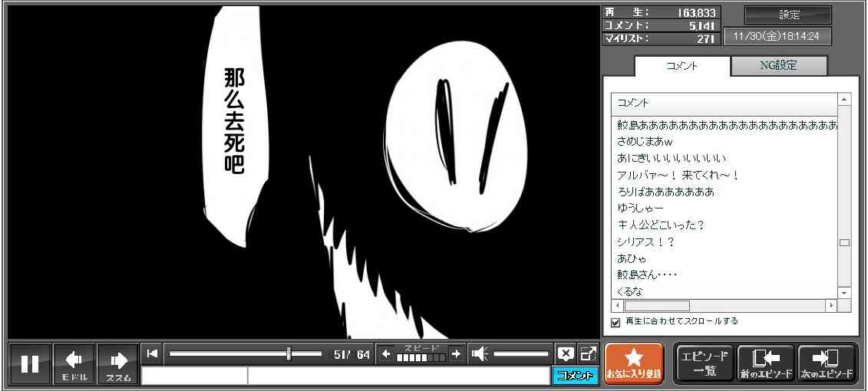868x391 pixels.
Task: Go to the previous episode (前のエピソード)
Action: pos(766,363)
